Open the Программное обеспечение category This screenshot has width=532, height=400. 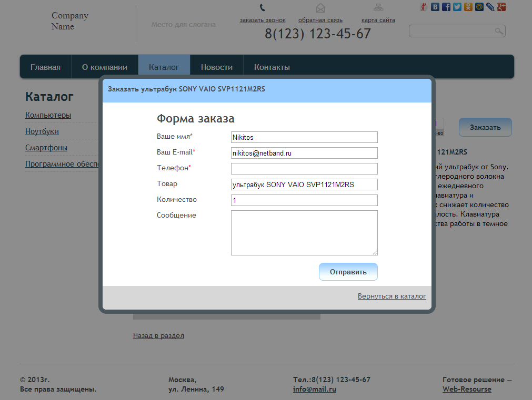point(62,164)
